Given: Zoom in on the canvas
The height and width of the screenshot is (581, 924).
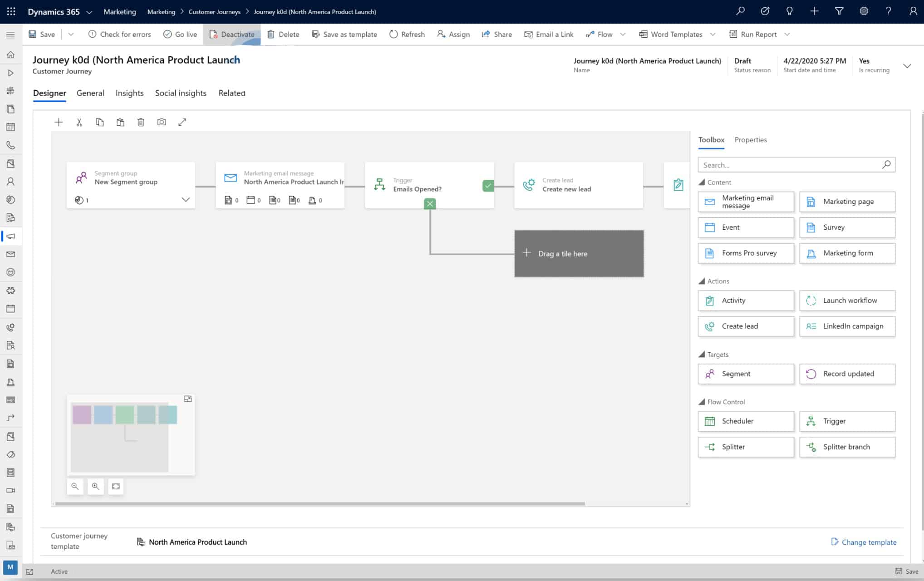Looking at the screenshot, I should [x=95, y=486].
